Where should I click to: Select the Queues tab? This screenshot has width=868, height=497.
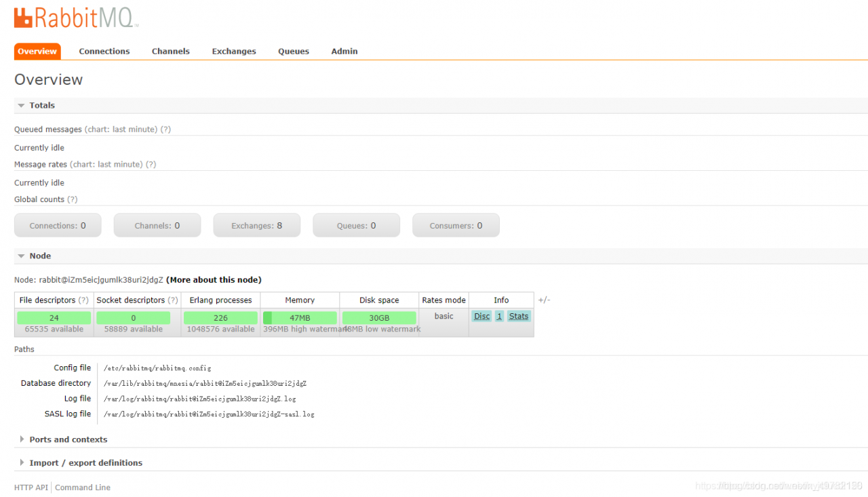tap(294, 52)
